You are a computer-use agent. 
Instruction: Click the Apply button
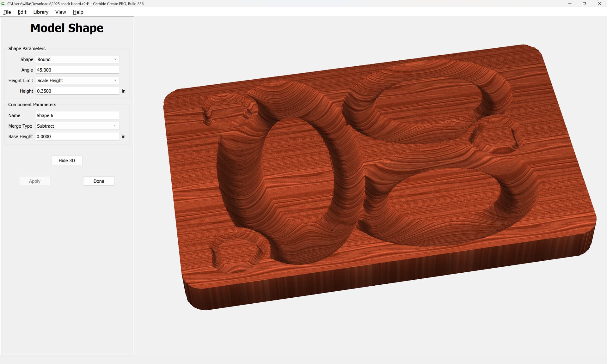click(35, 181)
